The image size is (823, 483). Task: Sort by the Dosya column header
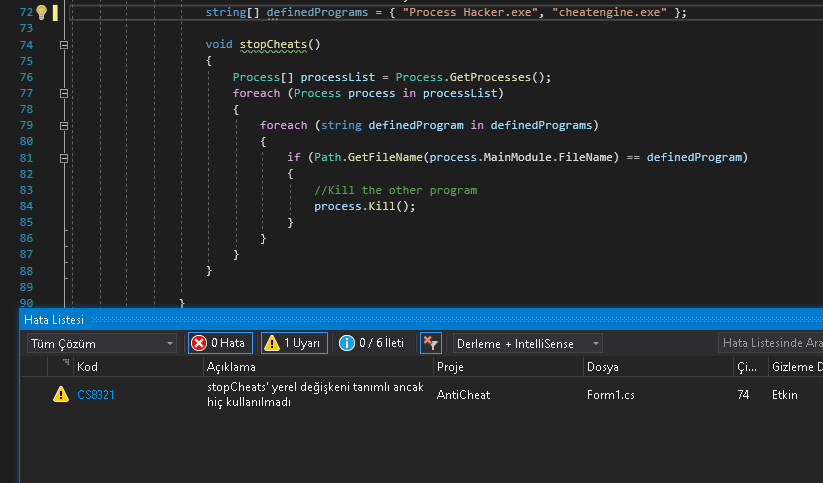[x=658, y=366]
